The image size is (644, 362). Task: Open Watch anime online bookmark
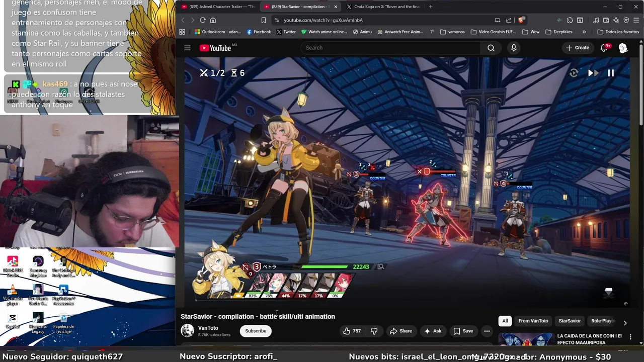tap(324, 32)
